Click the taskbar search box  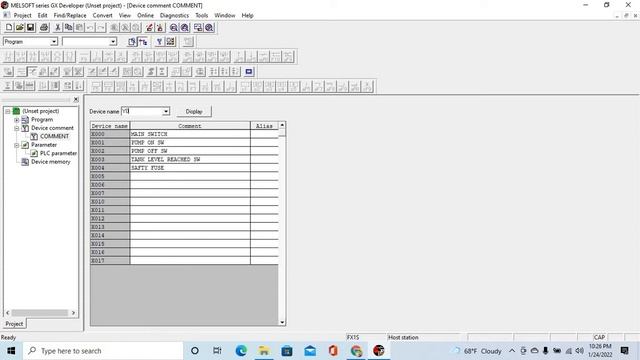(x=103, y=351)
